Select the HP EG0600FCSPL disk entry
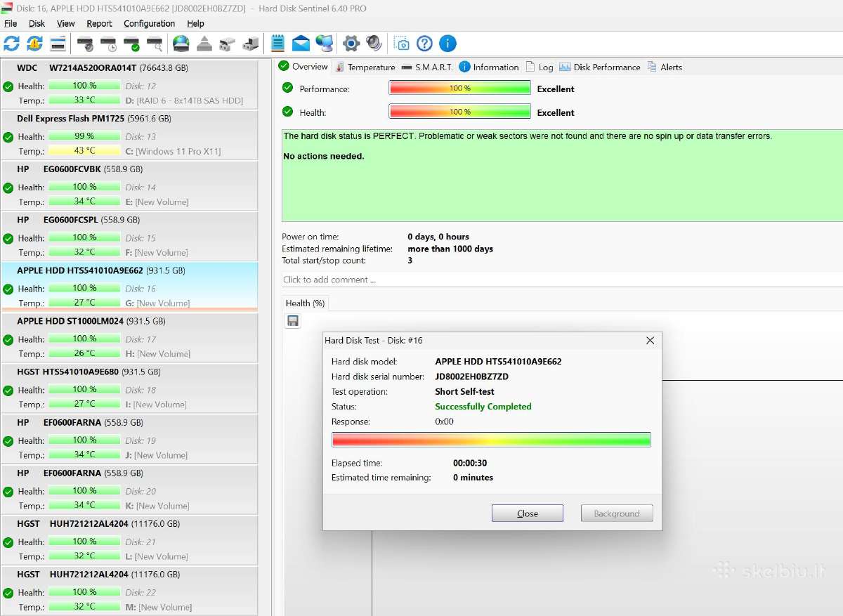Image resolution: width=843 pixels, height=616 pixels. coord(129,235)
